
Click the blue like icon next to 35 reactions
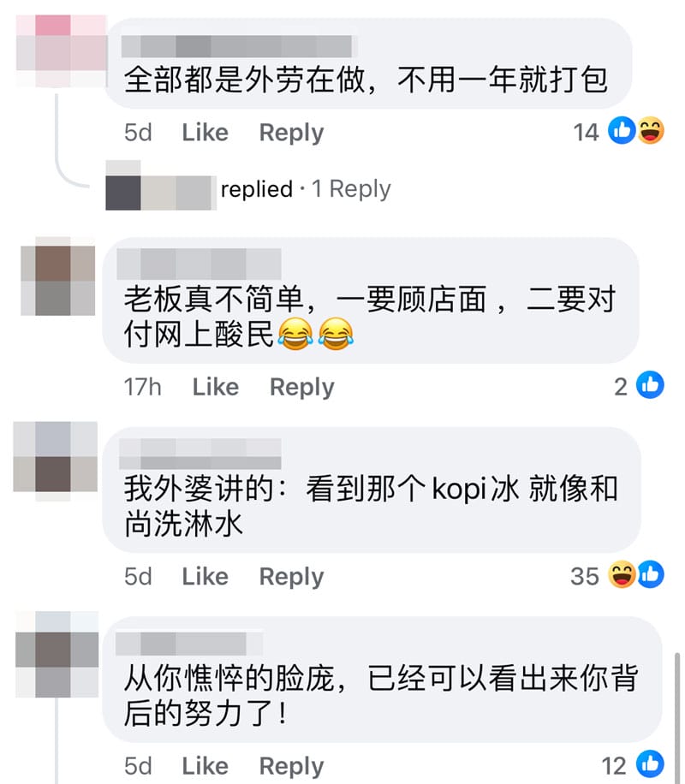click(x=650, y=574)
